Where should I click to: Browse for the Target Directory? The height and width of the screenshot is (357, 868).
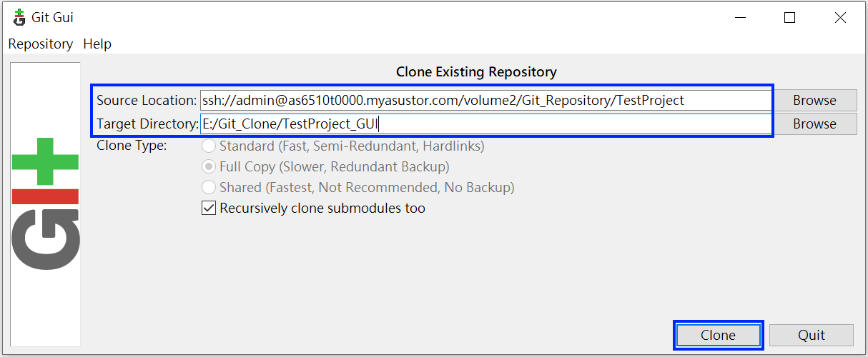tap(814, 124)
